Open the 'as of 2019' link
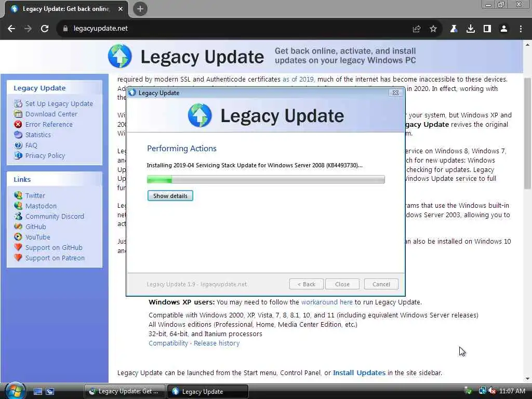This screenshot has height=399, width=532. [299, 79]
